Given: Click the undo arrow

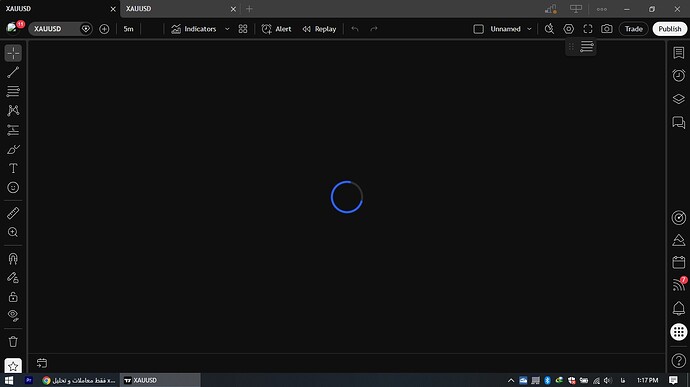Looking at the screenshot, I should pyautogui.click(x=355, y=29).
